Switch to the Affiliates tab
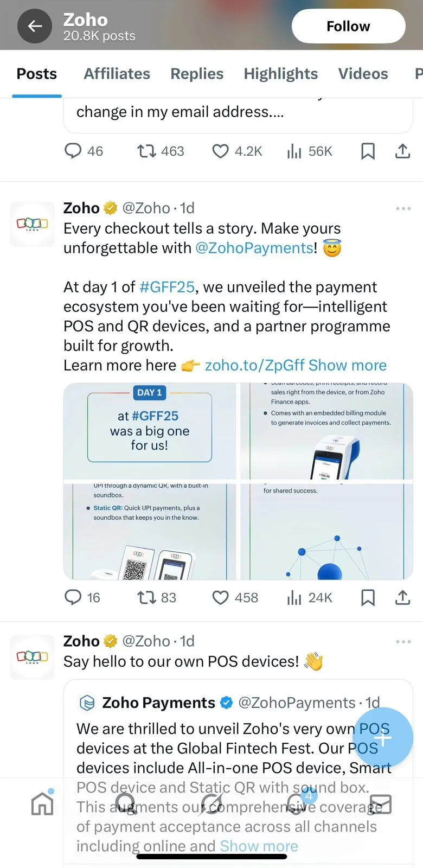 pos(117,74)
